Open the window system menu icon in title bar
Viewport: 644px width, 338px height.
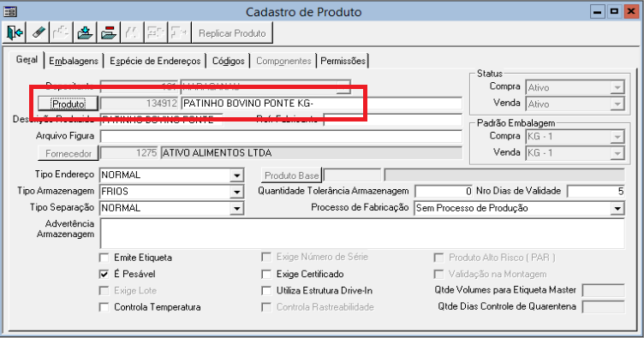[x=10, y=11]
